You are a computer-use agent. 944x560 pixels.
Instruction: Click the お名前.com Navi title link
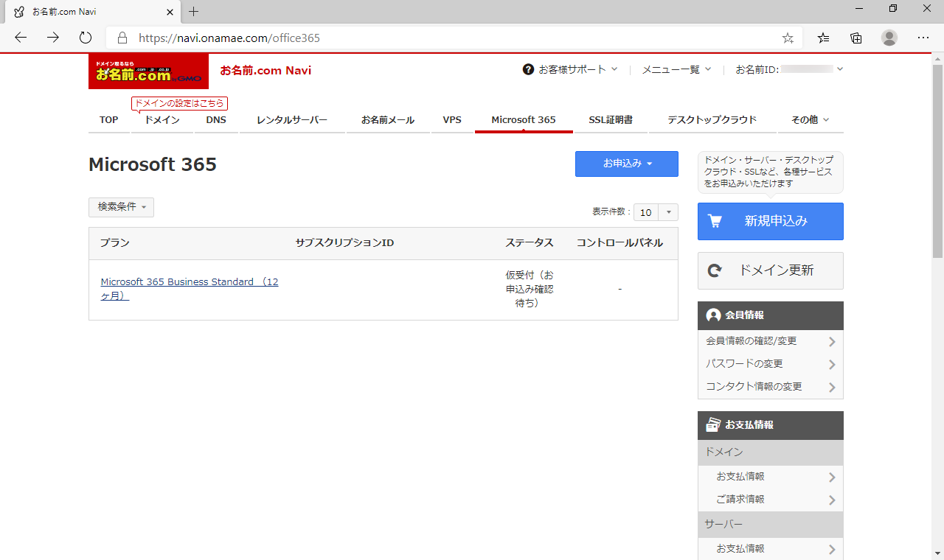265,71
